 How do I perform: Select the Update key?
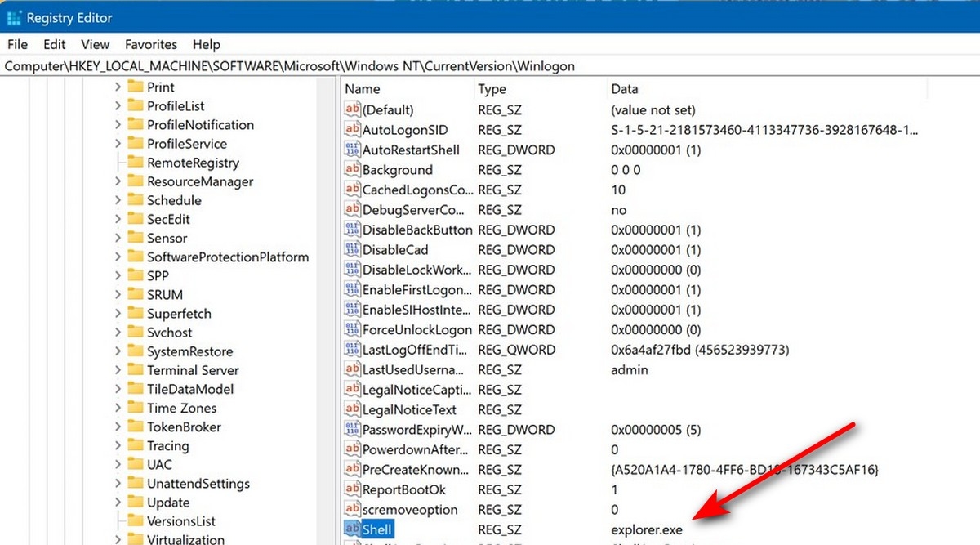(168, 502)
